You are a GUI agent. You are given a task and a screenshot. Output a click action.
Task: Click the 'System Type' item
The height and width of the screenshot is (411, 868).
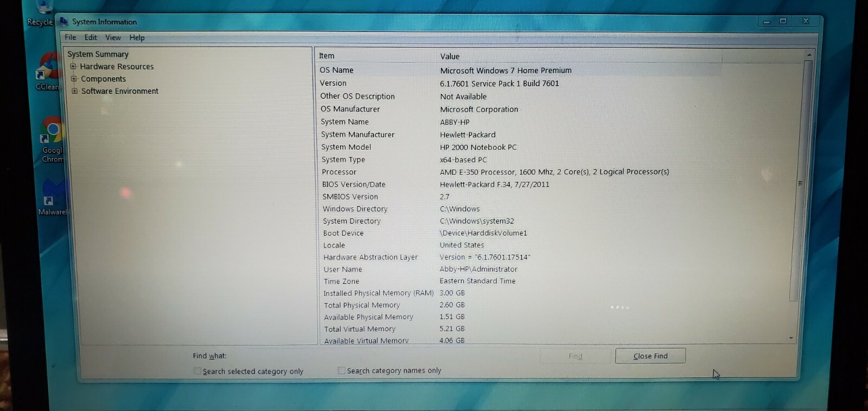pyautogui.click(x=343, y=159)
